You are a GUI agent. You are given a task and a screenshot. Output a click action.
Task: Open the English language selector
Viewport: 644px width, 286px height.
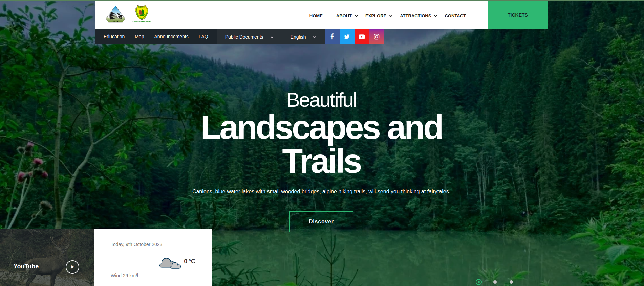point(303,37)
